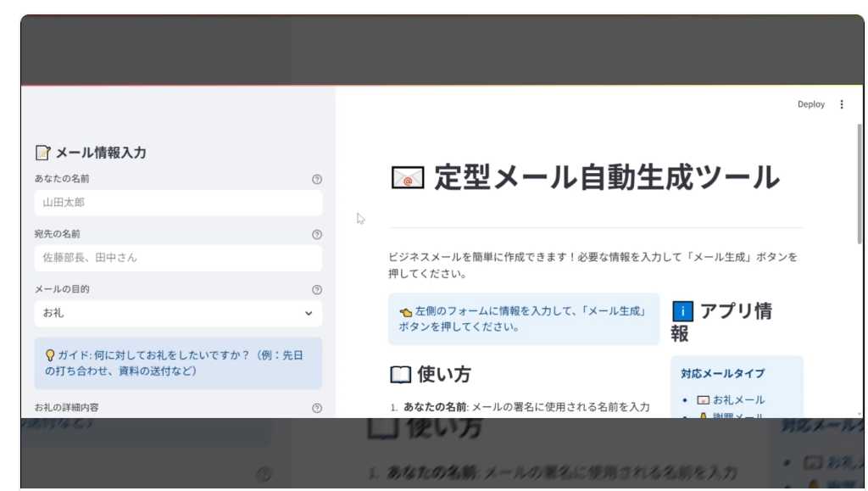The height and width of the screenshot is (491, 868).
Task: Open the three-dot app options menu
Action: 841,103
